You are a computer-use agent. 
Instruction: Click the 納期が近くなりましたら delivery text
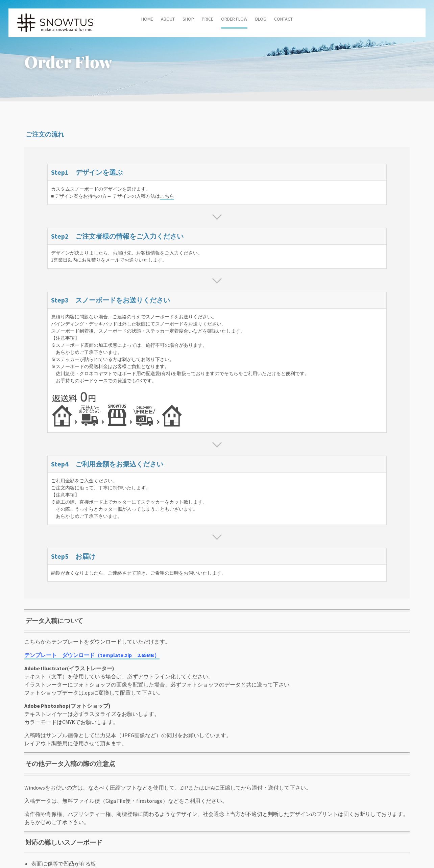(138, 573)
